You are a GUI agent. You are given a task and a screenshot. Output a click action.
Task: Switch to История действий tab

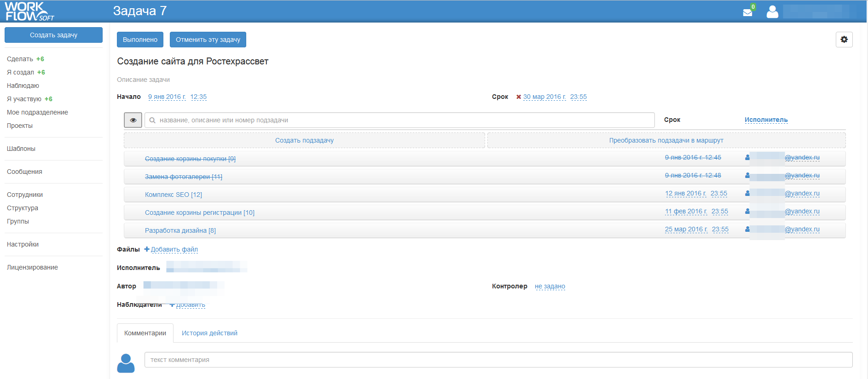209,333
